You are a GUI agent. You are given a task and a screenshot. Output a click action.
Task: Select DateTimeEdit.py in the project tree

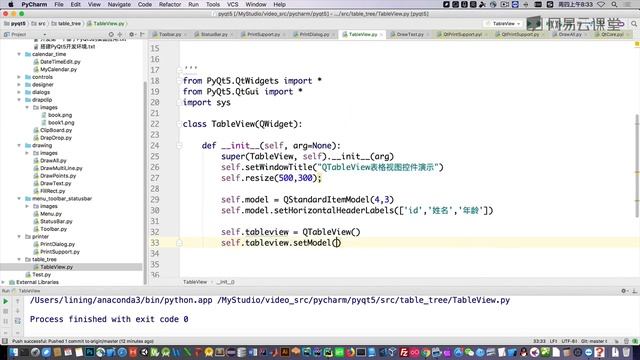coord(60,62)
